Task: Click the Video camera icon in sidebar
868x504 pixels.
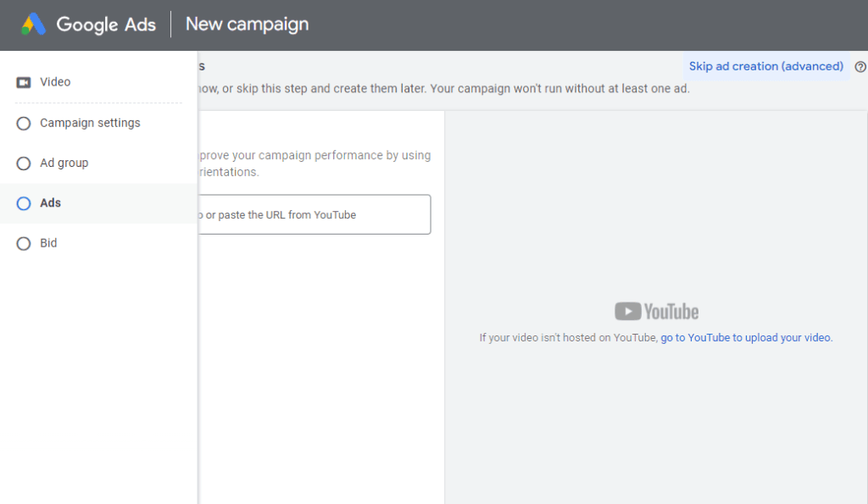Action: click(24, 82)
